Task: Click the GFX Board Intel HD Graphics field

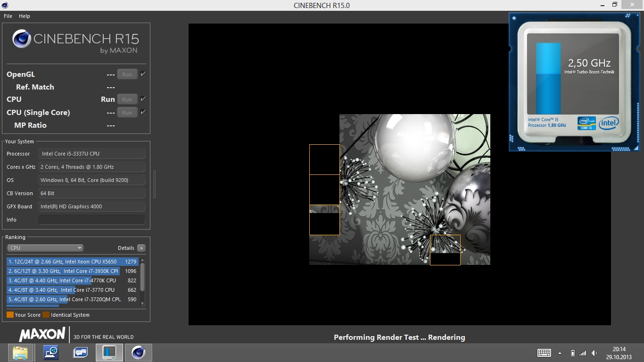Action: (91, 206)
